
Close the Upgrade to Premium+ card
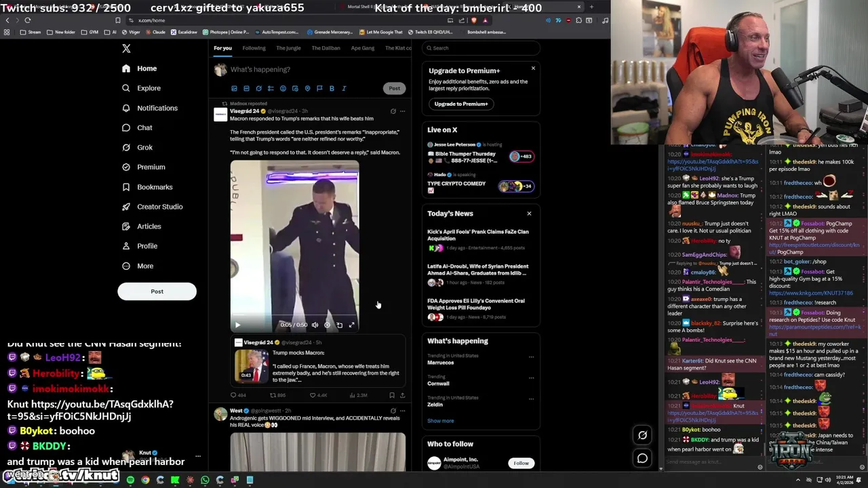533,68
